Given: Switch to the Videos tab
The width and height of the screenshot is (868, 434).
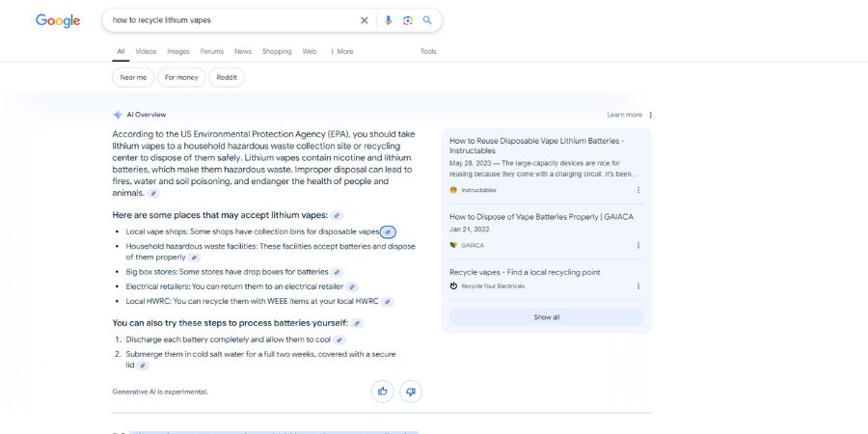Looking at the screenshot, I should click(147, 51).
